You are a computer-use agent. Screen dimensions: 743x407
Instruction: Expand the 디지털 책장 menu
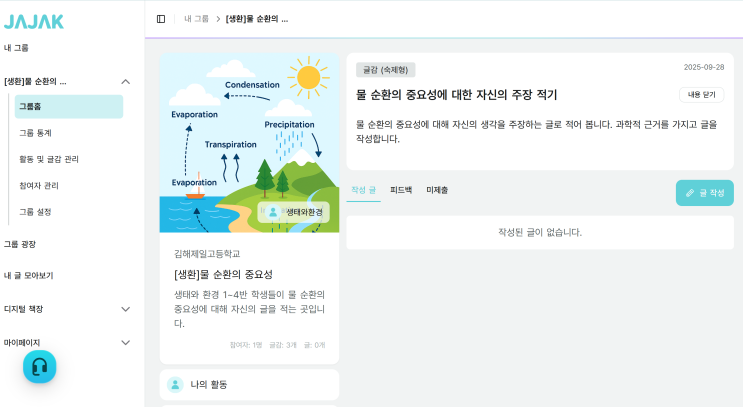pyautogui.click(x=126, y=309)
